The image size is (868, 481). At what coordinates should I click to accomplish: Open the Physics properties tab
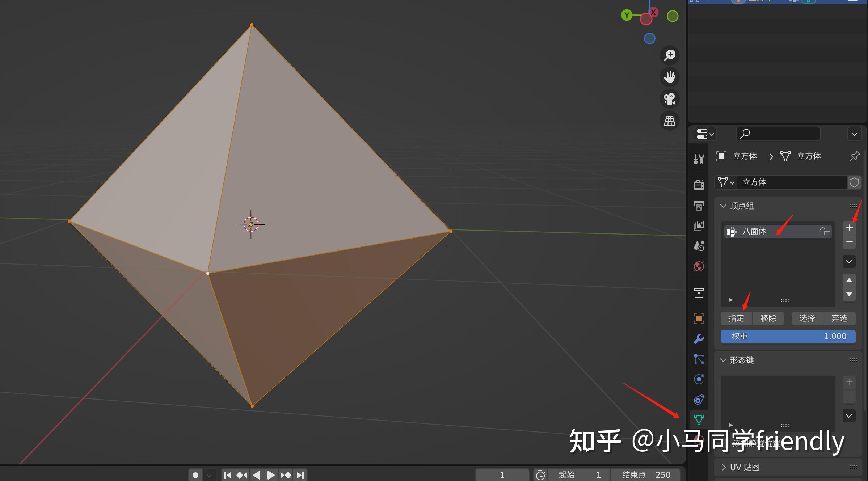click(699, 379)
